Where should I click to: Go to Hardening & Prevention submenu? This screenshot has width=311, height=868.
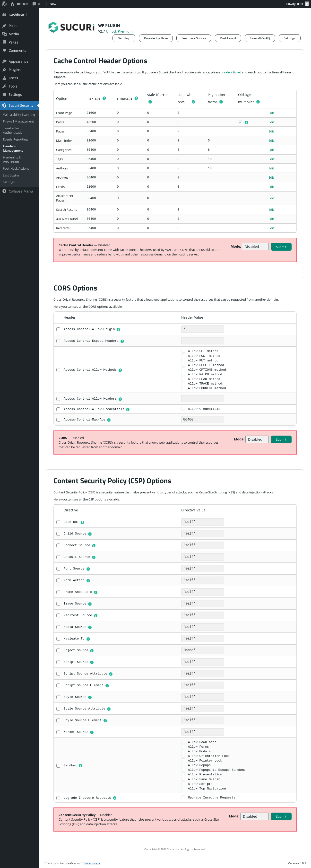12,160
